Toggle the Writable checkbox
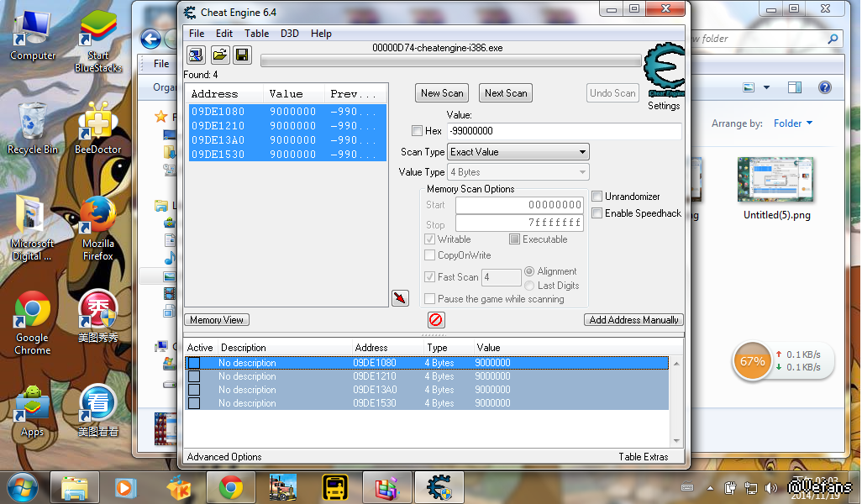This screenshot has height=504, width=862. (430, 239)
